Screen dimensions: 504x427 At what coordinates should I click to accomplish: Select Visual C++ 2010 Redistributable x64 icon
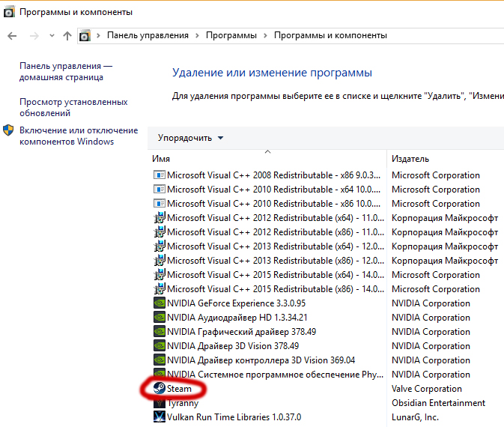[160, 189]
